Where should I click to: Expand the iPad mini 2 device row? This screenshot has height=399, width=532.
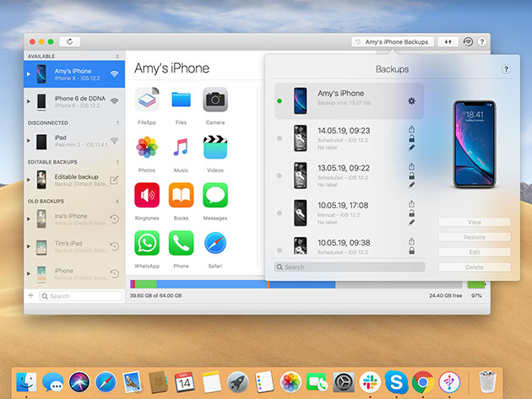[x=29, y=140]
